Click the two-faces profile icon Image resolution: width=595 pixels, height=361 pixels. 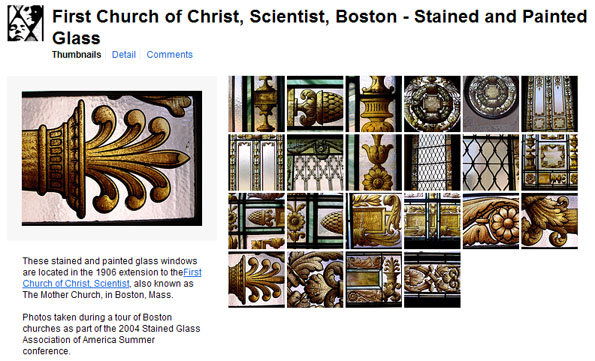click(25, 23)
